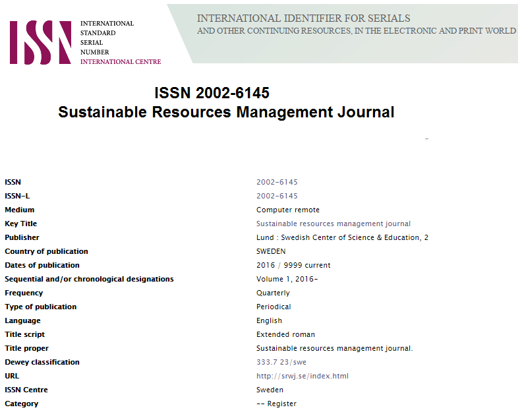Click the 'Dewey classification' label
Viewport: 518px width, 420px height.
(42, 362)
